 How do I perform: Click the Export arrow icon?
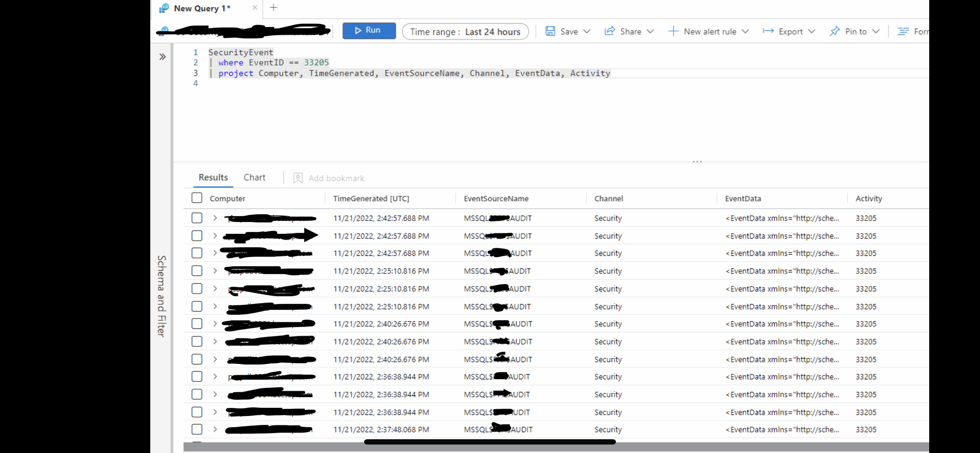[x=768, y=31]
